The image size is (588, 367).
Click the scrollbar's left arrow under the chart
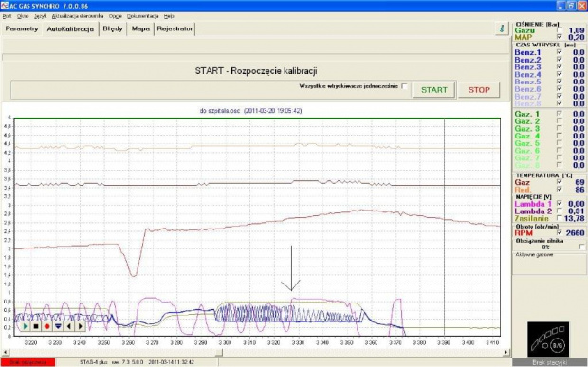[x=5, y=353]
